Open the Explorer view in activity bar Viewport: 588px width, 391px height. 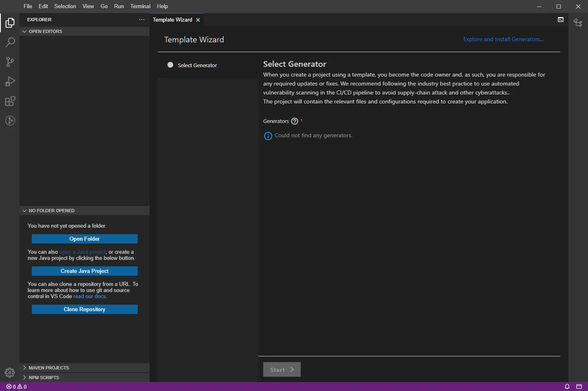pos(10,23)
